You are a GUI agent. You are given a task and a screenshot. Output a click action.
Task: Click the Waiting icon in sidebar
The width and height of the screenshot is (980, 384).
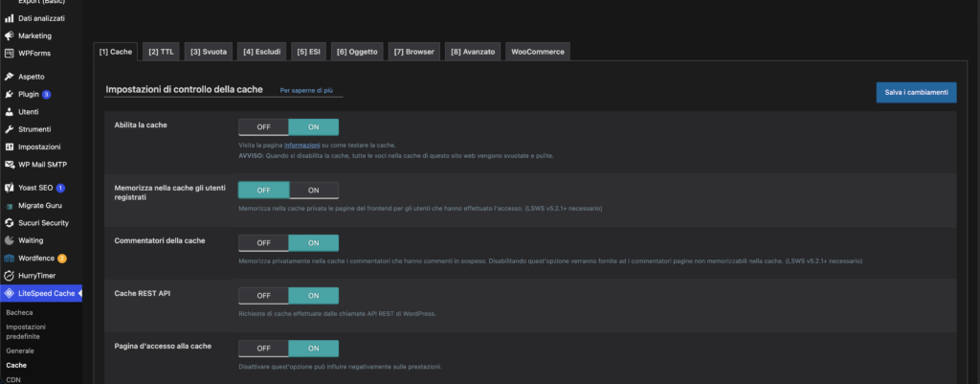pyautogui.click(x=9, y=240)
